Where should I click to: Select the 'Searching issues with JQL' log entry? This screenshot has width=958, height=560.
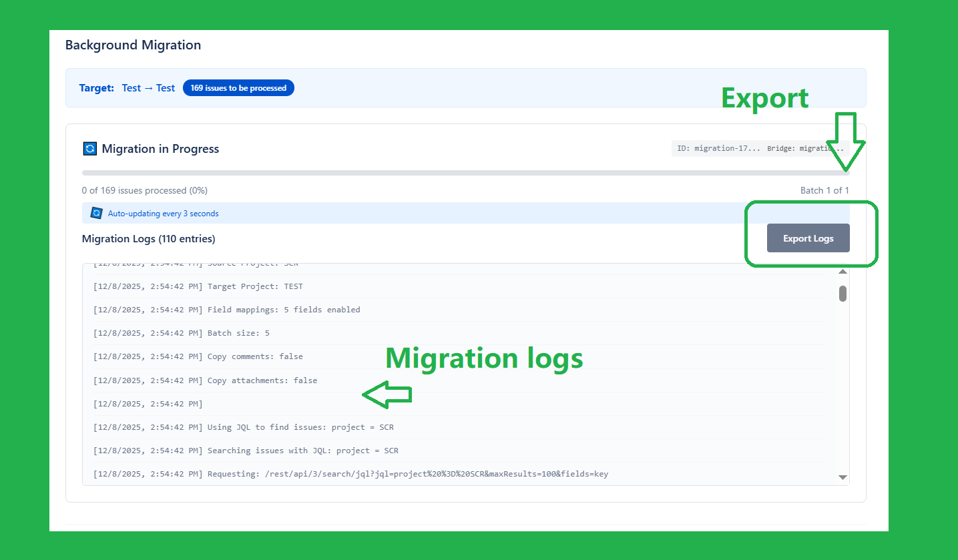pyautogui.click(x=459, y=451)
